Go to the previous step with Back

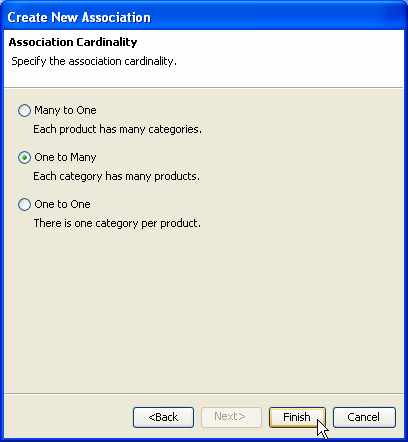tap(163, 417)
